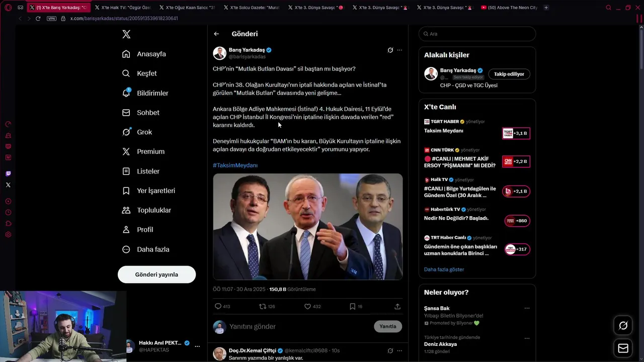Image resolution: width=644 pixels, height=362 pixels.
Task: Open the three-dot menu on Barış Yarkadaş's post
Action: [x=399, y=50]
